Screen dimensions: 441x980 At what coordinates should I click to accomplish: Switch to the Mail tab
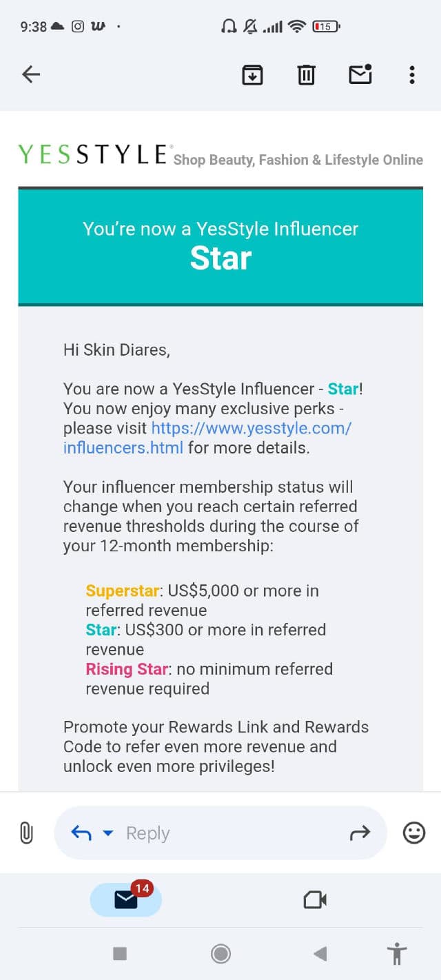point(126,899)
